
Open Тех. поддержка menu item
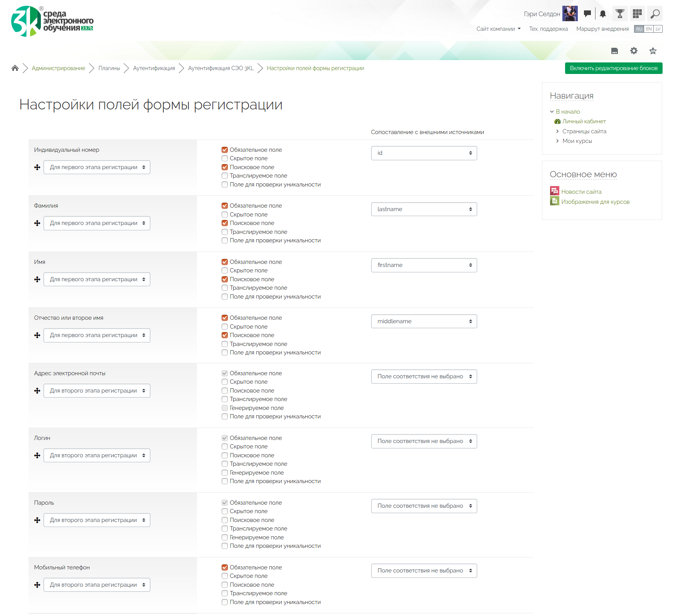click(548, 29)
